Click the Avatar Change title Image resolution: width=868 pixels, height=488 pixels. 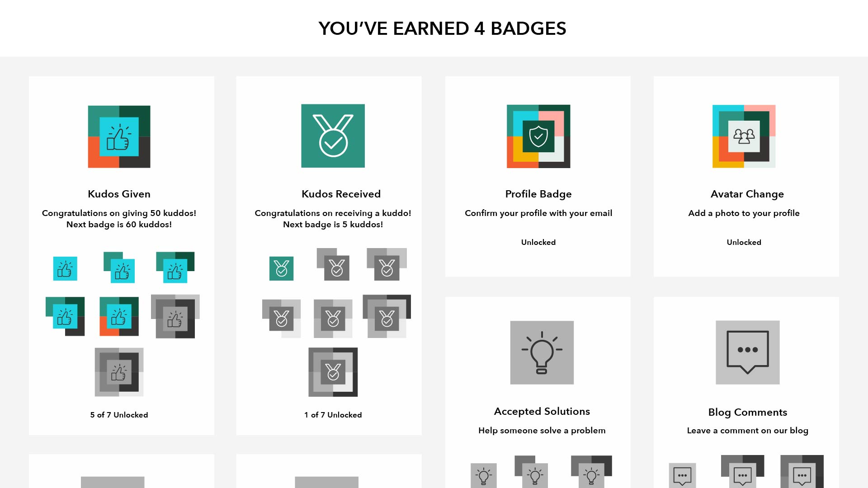click(x=747, y=194)
